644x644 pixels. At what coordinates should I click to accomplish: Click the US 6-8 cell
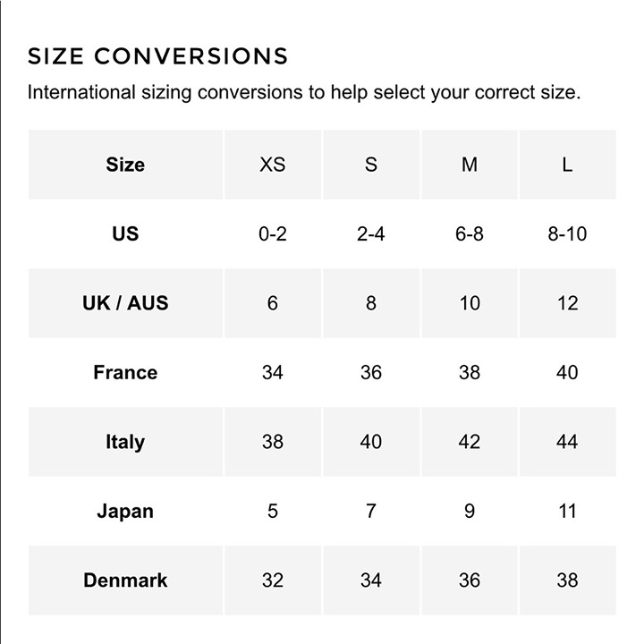click(469, 234)
